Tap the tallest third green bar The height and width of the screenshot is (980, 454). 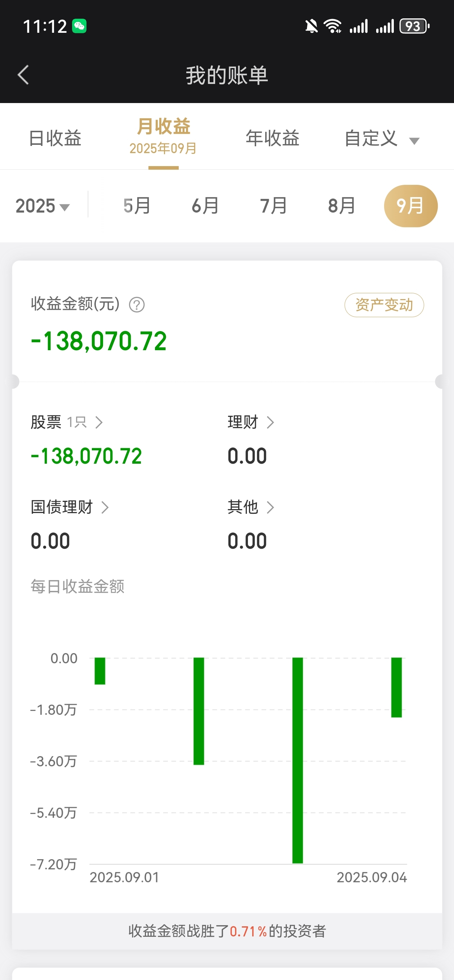298,760
